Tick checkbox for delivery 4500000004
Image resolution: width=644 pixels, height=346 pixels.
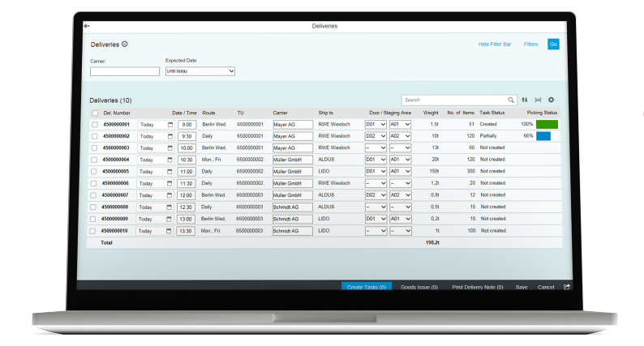pyautogui.click(x=94, y=160)
